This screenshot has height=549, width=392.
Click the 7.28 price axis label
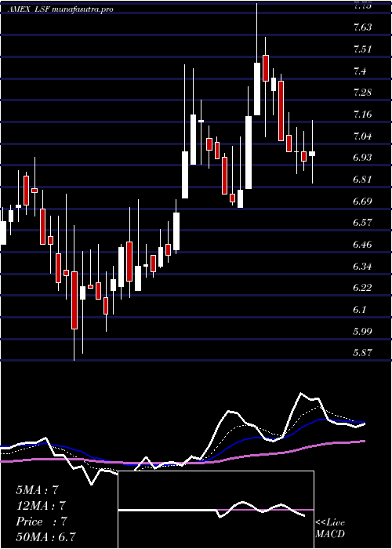(x=362, y=93)
